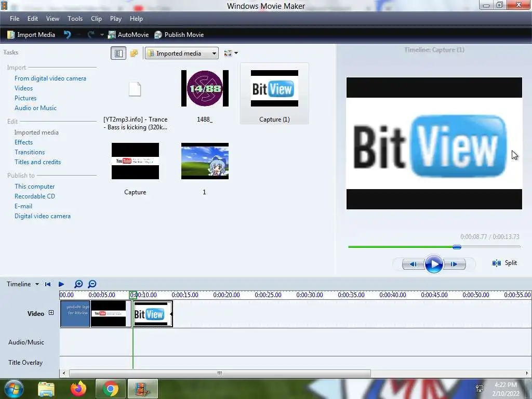Zoom out of the timeline

click(x=92, y=284)
